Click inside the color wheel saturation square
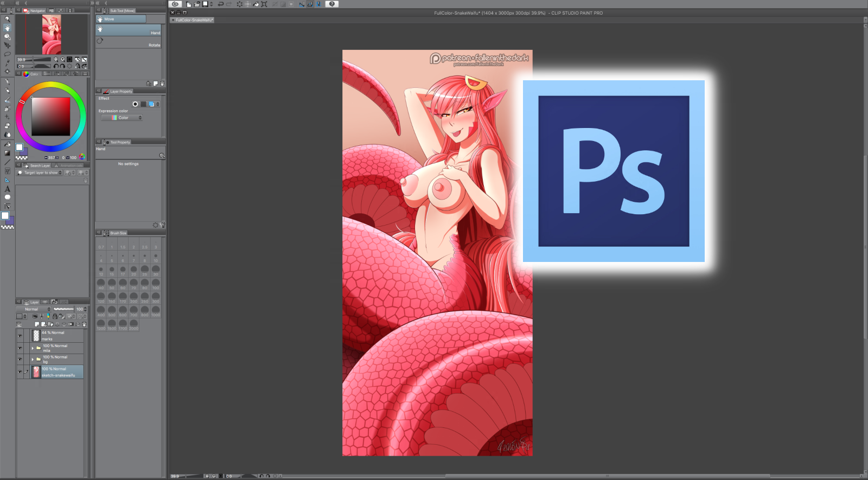 point(51,116)
